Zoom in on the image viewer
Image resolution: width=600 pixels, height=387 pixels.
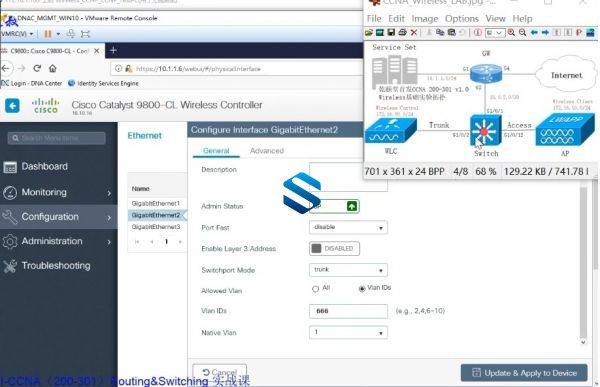[511, 33]
